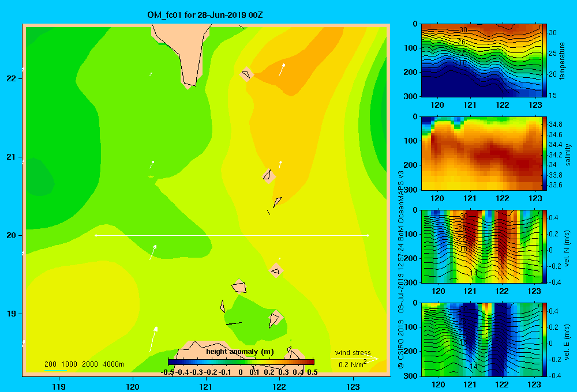Click the 34.8 value on salinity scale
577x392 pixels.
pos(556,125)
